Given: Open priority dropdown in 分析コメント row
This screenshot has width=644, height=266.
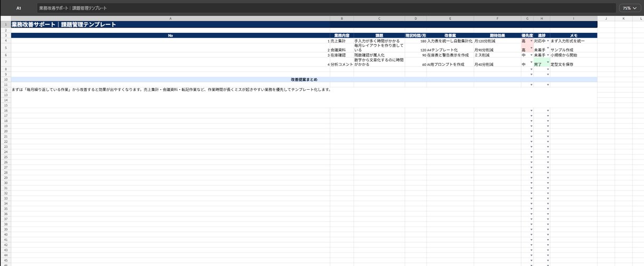Looking at the screenshot, I should click(532, 62).
